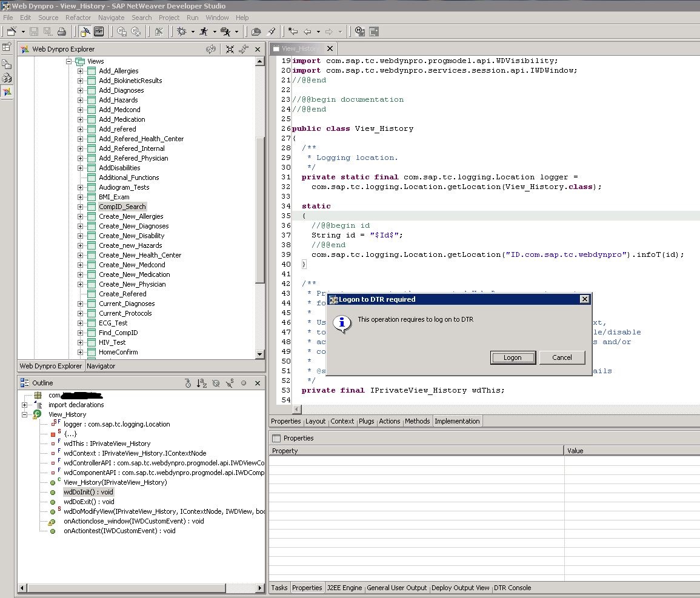Click the Sort alphabetically icon in Outline
700x598 pixels.
pos(202,383)
